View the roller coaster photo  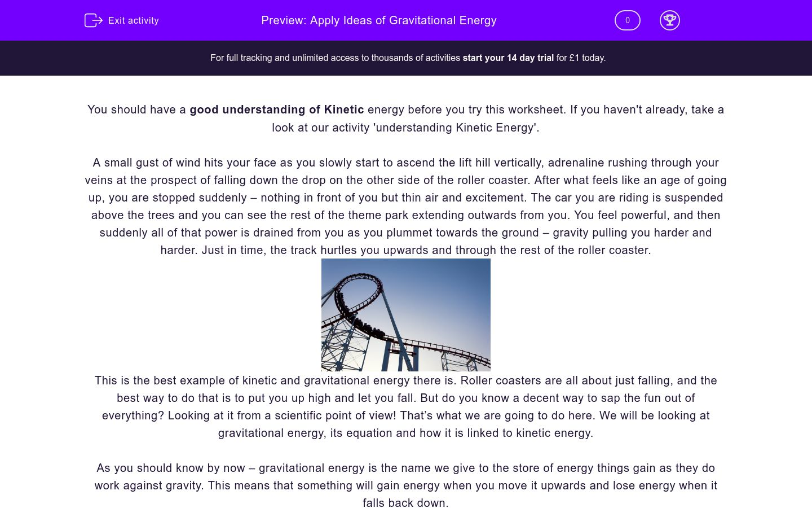(x=406, y=314)
